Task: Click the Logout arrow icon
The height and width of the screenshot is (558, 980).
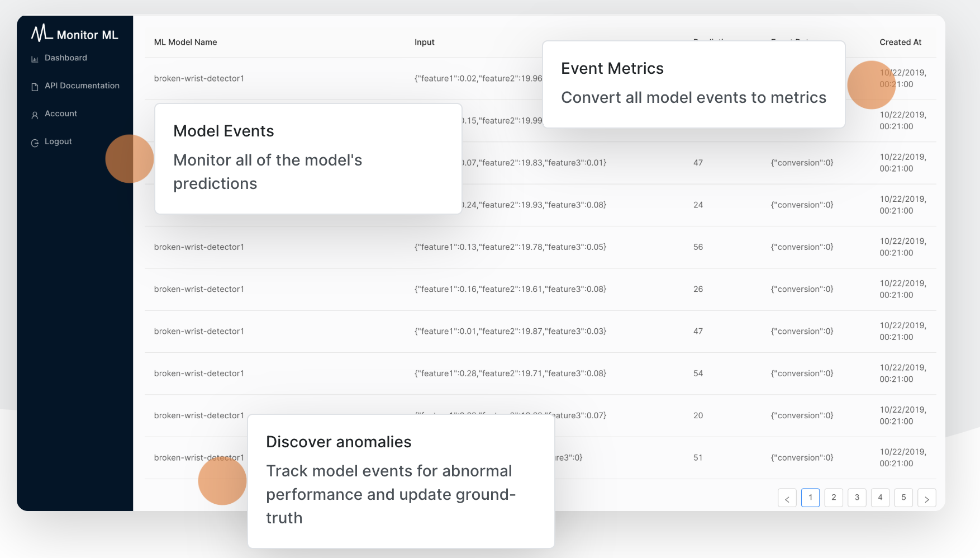Action: pyautogui.click(x=35, y=141)
